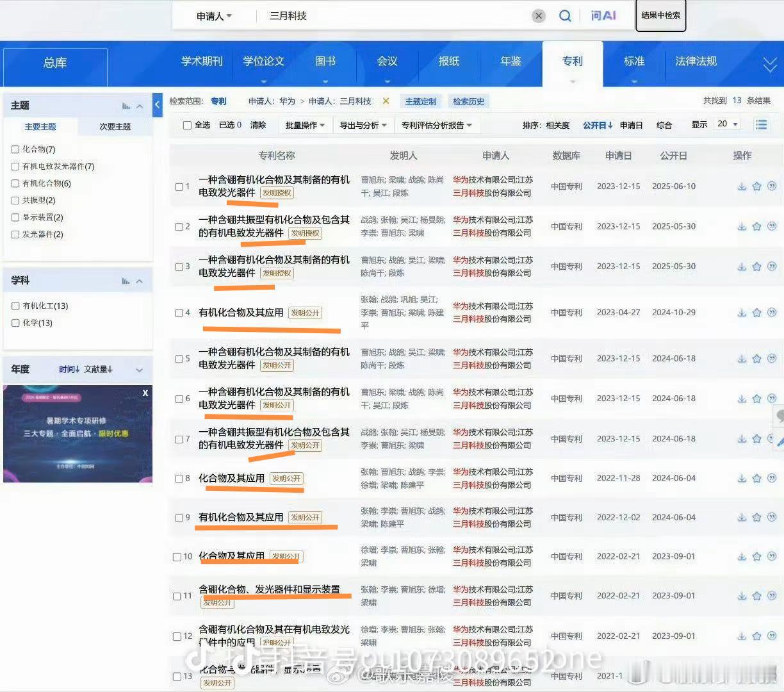784x692 pixels.
Task: Open the patent title in row 4, 有机化合物及其应用
Action: [241, 313]
